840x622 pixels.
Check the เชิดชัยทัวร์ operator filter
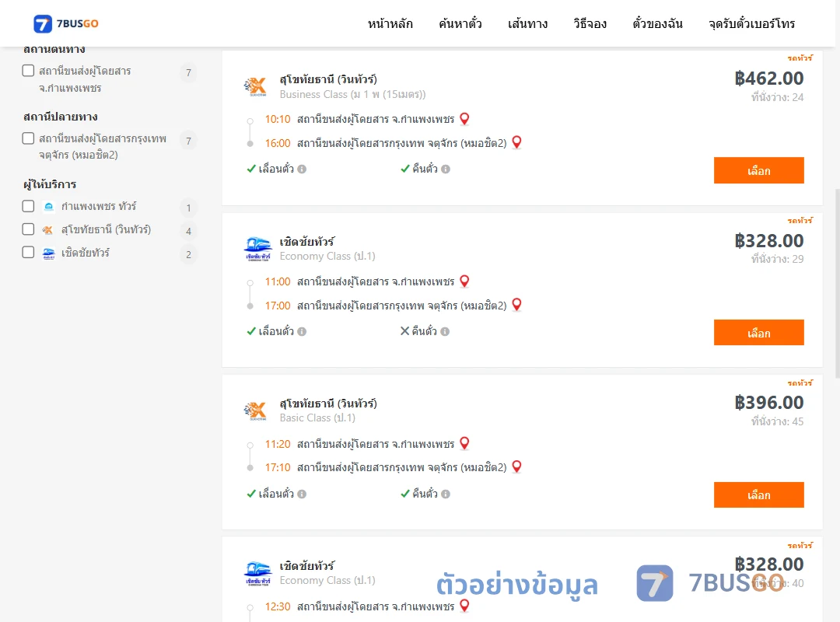click(x=29, y=253)
